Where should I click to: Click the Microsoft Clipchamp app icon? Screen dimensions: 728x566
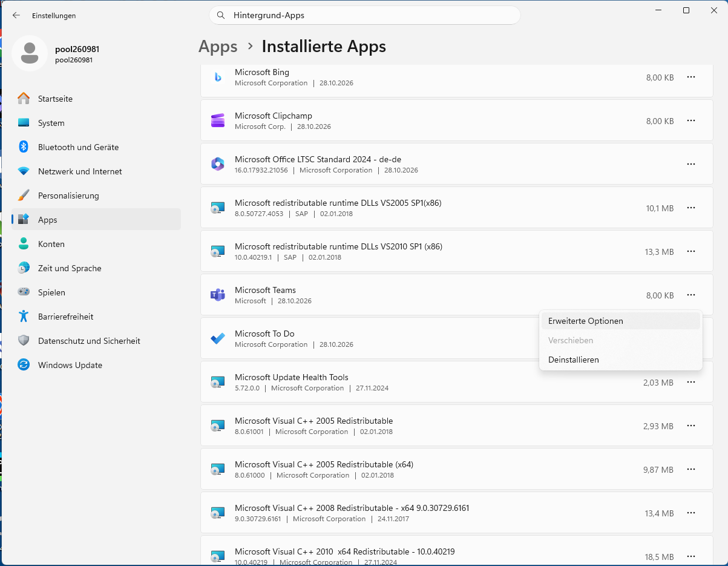(218, 120)
